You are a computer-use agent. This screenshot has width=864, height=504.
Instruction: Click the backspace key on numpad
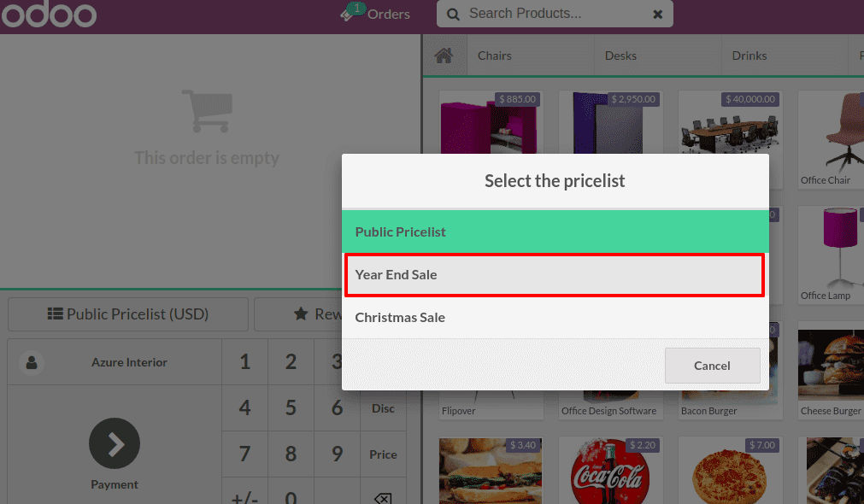(x=383, y=498)
